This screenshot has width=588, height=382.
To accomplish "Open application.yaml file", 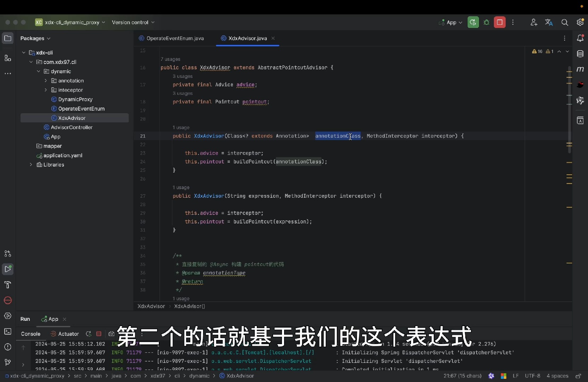I will point(59,155).
